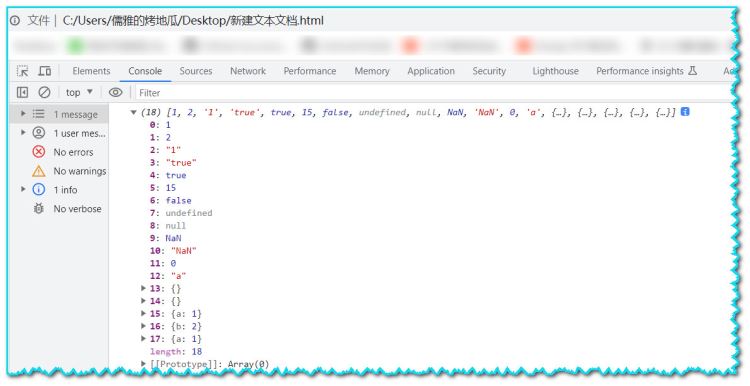Select the row 12: "a"
Viewport: 750px width, 386px height.
[x=168, y=276]
